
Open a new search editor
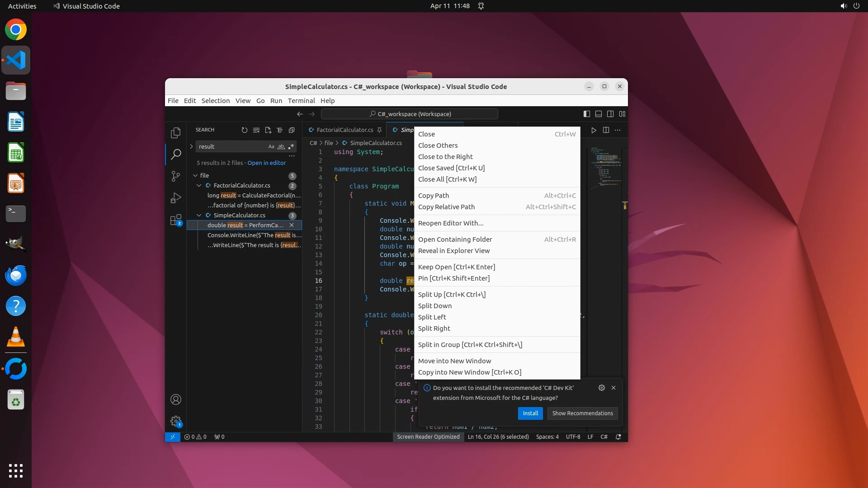(268, 130)
